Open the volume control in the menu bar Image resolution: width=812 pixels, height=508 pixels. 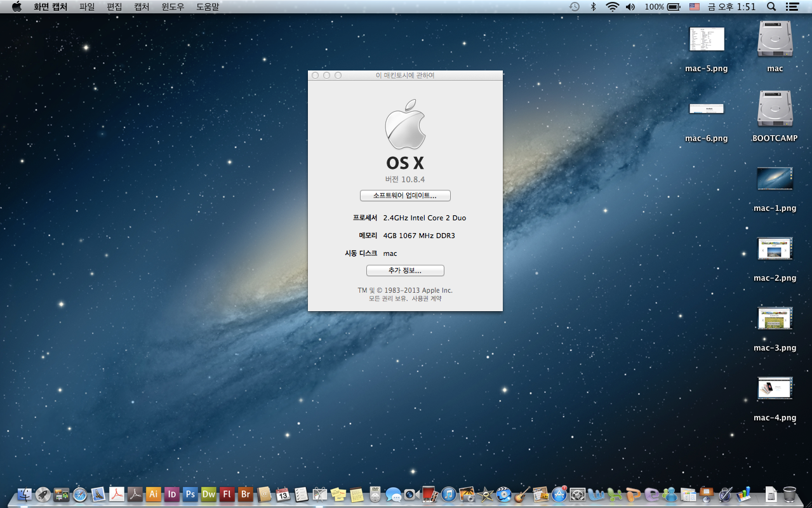point(630,6)
